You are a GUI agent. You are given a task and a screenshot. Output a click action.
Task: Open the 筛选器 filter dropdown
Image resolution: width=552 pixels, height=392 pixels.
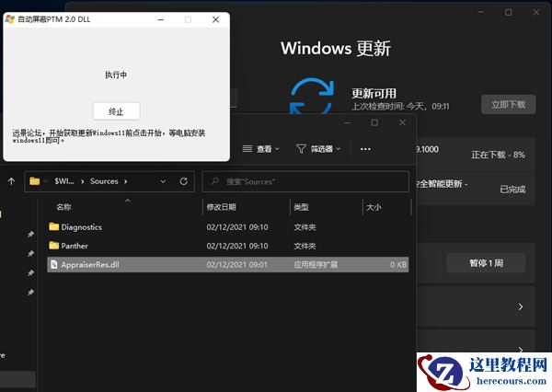(318, 149)
